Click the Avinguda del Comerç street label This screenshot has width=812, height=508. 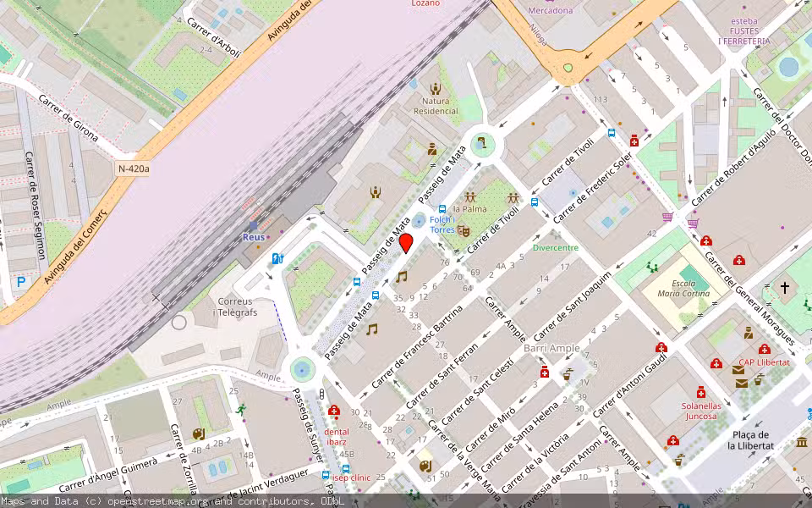point(75,247)
